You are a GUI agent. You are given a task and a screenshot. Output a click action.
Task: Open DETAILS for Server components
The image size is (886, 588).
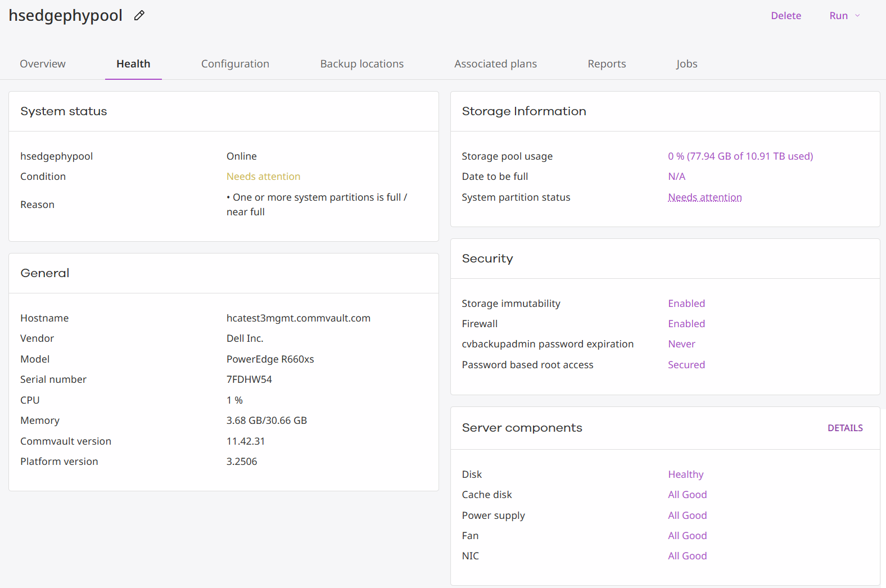pos(844,428)
